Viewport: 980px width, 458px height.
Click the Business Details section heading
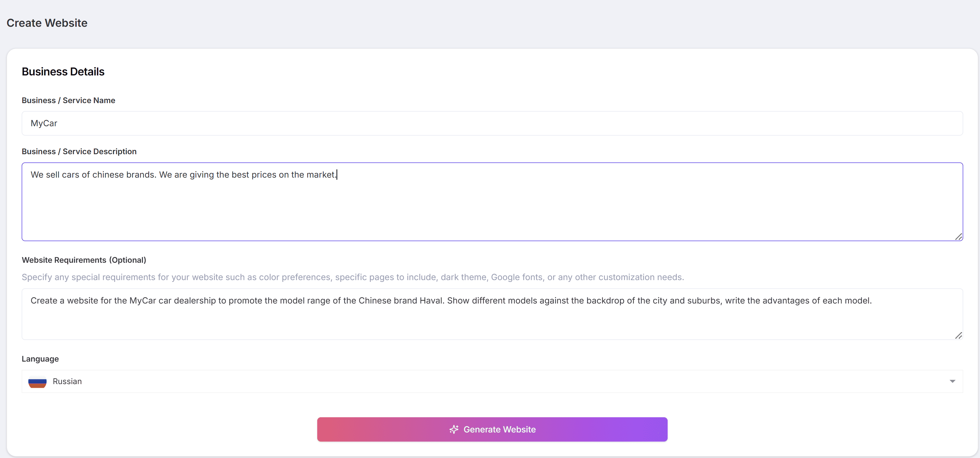click(x=63, y=71)
